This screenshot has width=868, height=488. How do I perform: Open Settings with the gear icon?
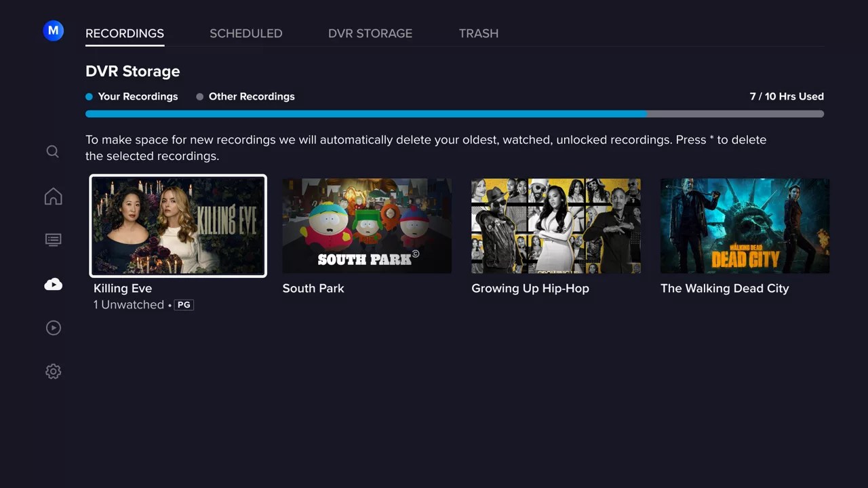pos(53,371)
